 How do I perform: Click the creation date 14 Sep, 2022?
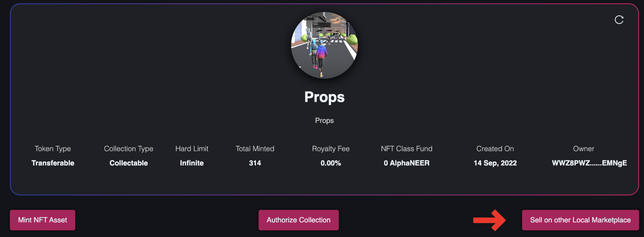pyautogui.click(x=495, y=163)
